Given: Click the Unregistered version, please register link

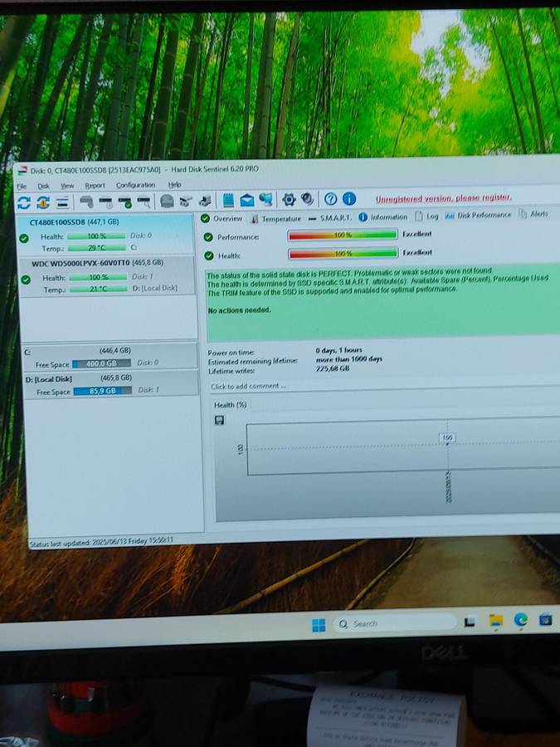Looking at the screenshot, I should click(x=443, y=198).
